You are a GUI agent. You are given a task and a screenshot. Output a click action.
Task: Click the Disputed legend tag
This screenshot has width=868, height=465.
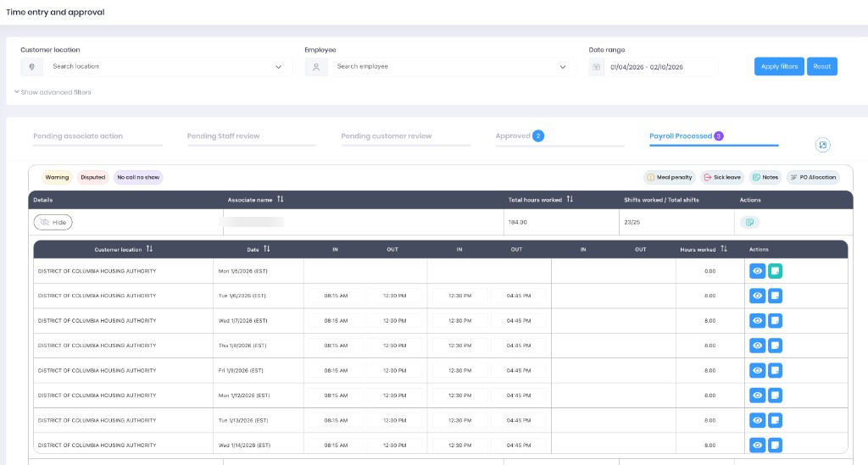click(93, 178)
